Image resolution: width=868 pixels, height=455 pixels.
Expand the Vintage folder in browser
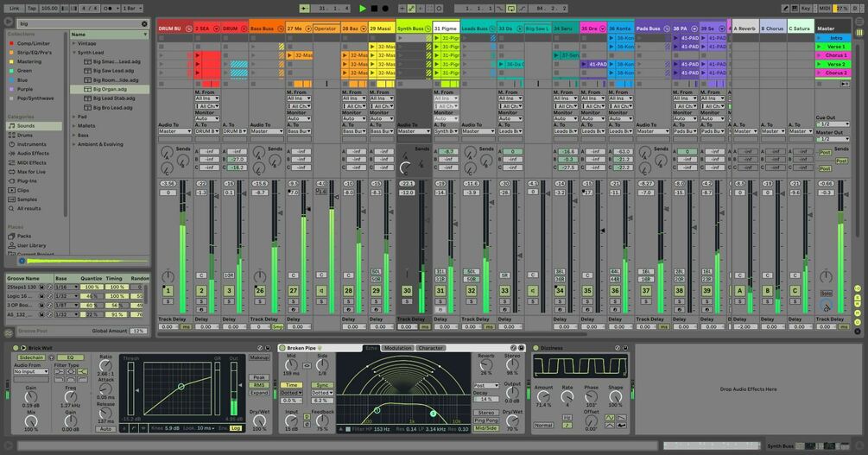(x=74, y=43)
